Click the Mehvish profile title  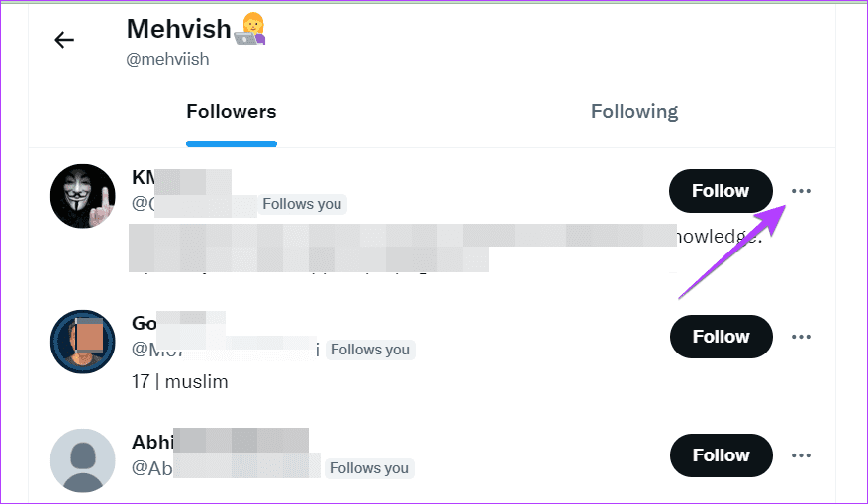pyautogui.click(x=178, y=29)
